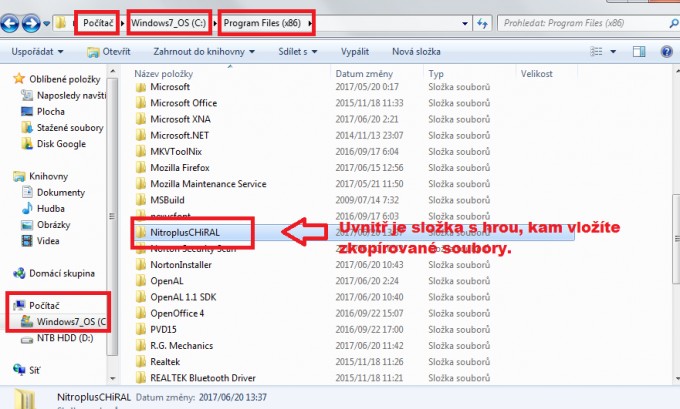680x409 pixels.
Task: Open Hudba library
Action: pyautogui.click(x=43, y=209)
